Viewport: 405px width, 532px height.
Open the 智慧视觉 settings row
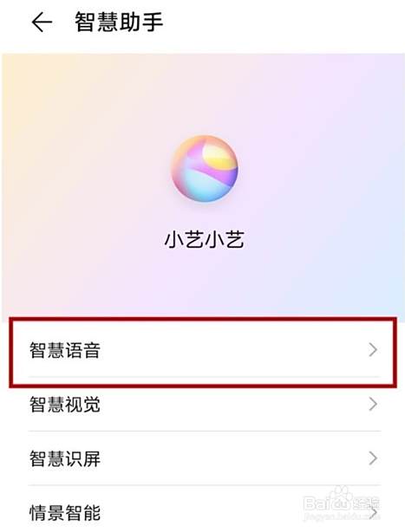[204, 405]
